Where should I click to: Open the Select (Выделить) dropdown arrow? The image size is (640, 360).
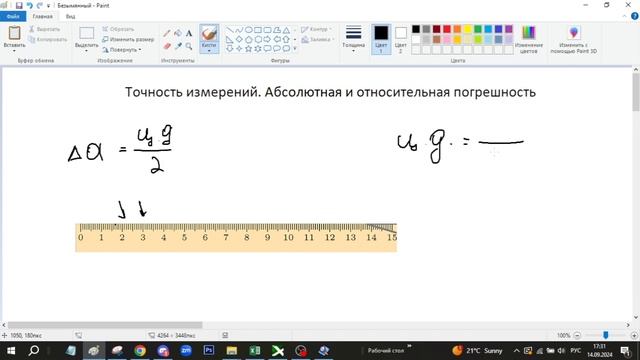tap(87, 51)
